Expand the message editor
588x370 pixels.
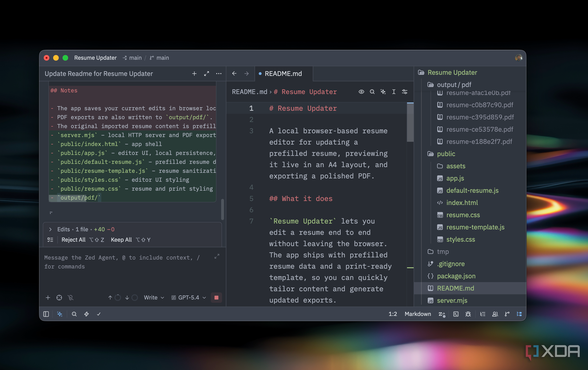(217, 256)
